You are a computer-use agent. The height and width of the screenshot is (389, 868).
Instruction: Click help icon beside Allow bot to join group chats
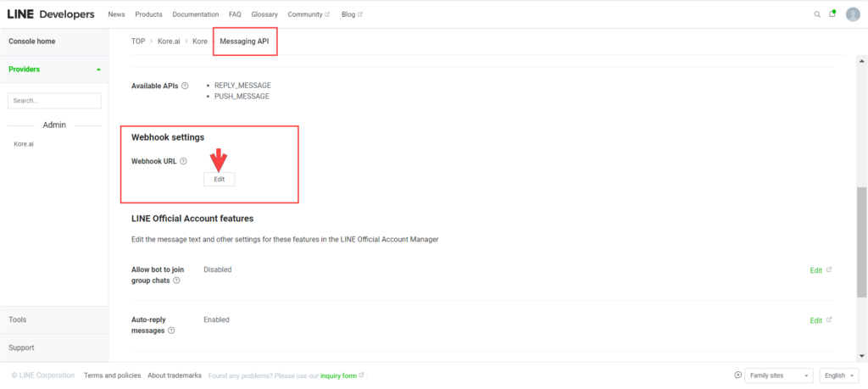[176, 280]
